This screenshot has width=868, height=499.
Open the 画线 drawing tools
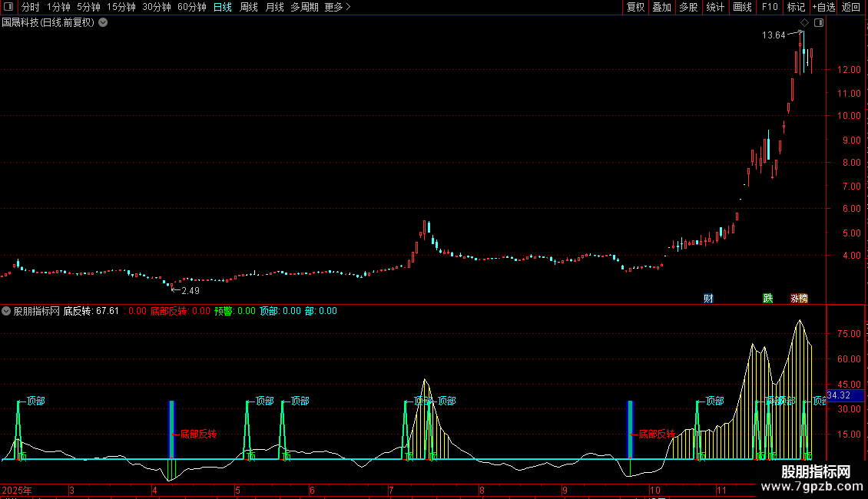click(742, 7)
